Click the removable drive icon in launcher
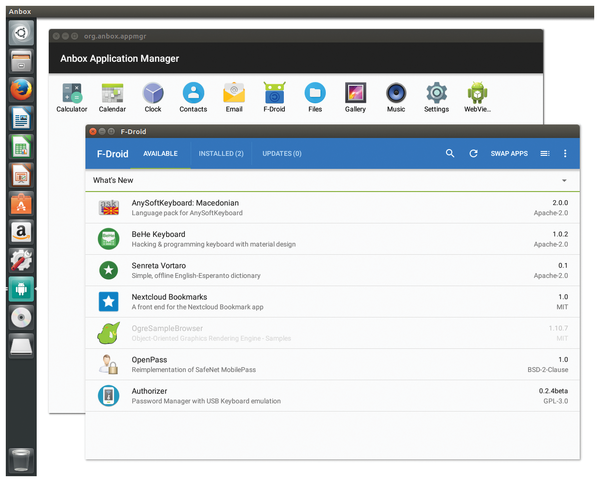Screen dimensions: 600x482 [21, 346]
